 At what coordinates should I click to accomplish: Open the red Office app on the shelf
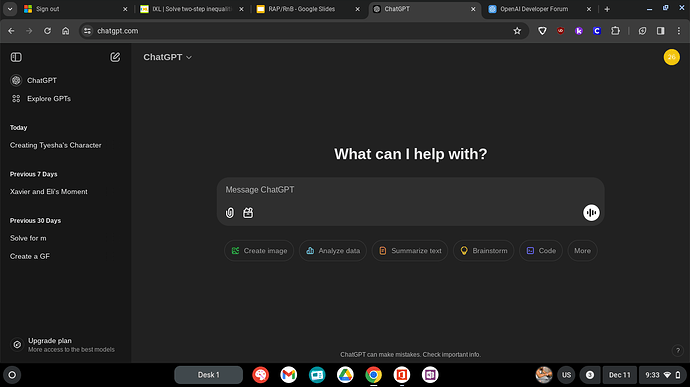pos(401,375)
